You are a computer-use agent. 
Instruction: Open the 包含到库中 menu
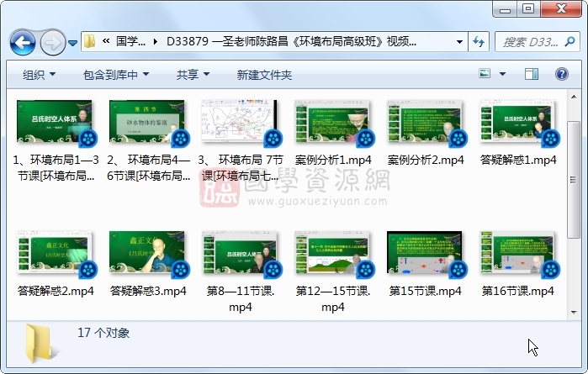click(116, 75)
